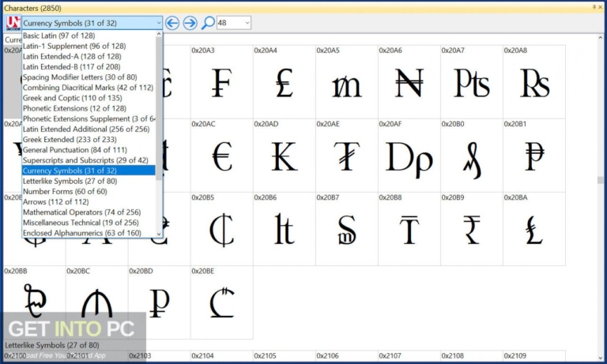
Task: Select Peso glyph 0x20B1
Action: tap(534, 155)
